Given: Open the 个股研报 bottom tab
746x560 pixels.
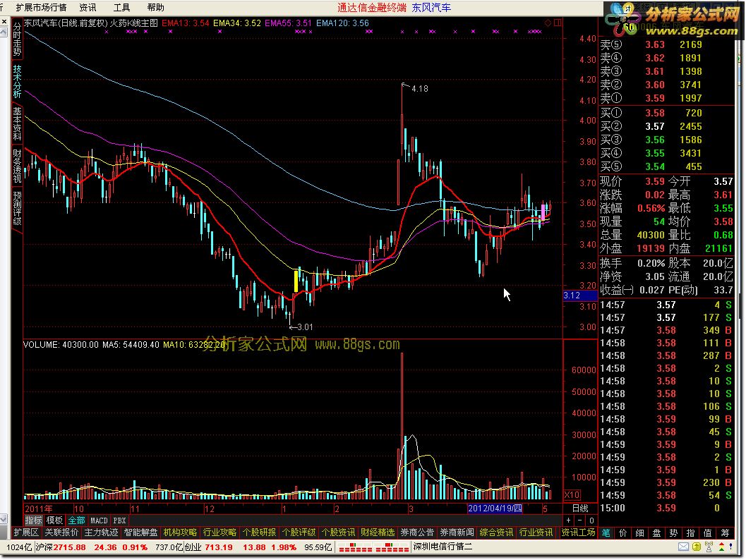Looking at the screenshot, I should 259,532.
